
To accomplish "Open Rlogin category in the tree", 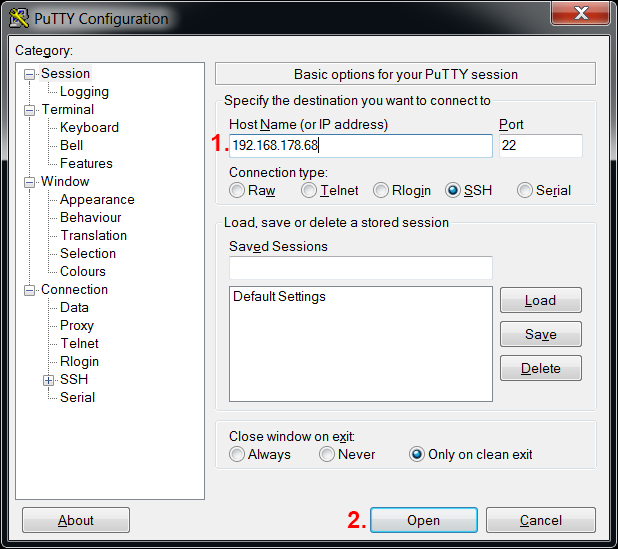I will (x=79, y=361).
